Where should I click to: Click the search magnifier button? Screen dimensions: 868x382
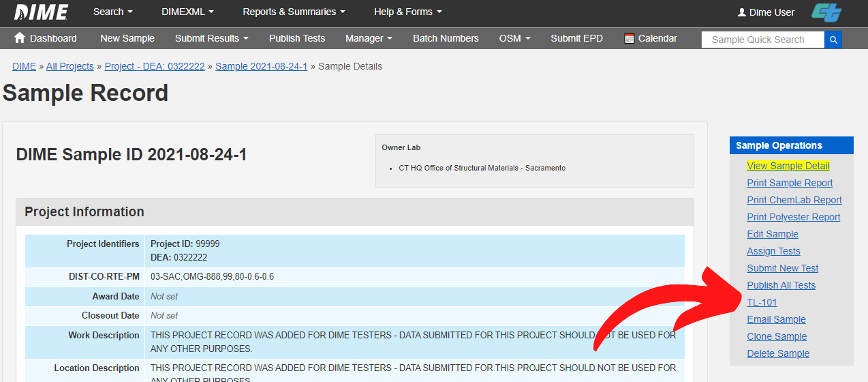833,40
